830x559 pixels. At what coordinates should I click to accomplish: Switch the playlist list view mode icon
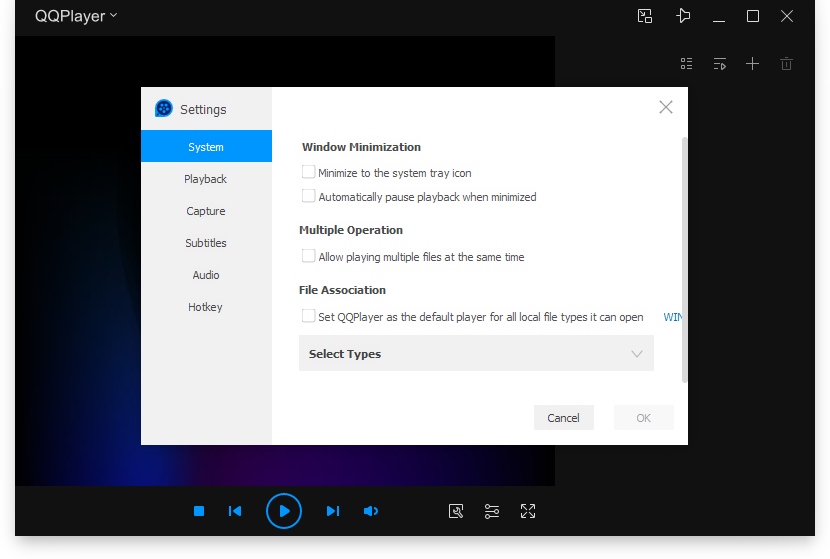tap(687, 64)
